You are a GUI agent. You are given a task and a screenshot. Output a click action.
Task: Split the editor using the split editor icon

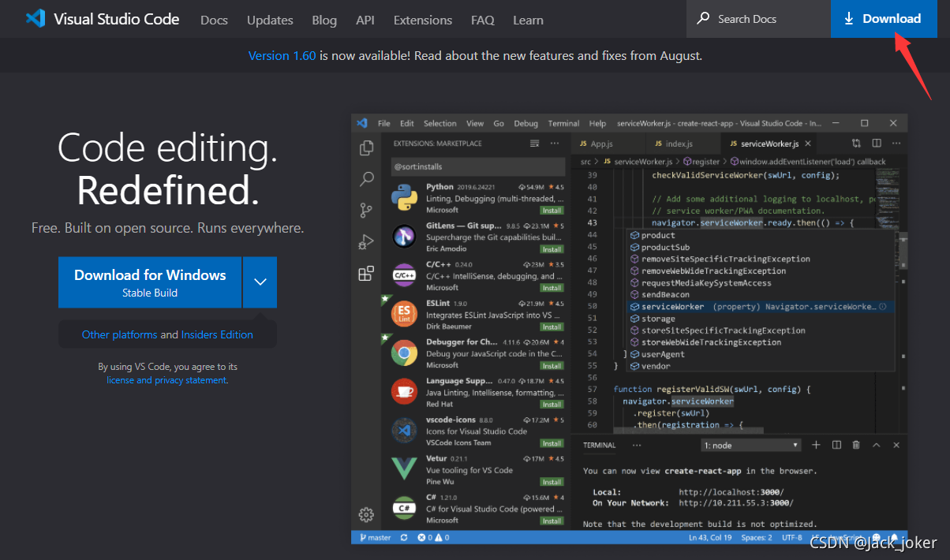coord(877,144)
